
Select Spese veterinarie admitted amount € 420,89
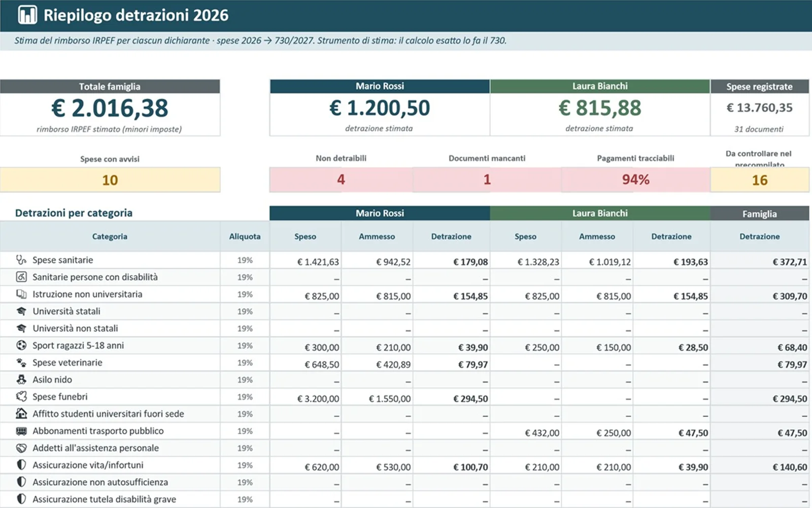click(x=393, y=365)
